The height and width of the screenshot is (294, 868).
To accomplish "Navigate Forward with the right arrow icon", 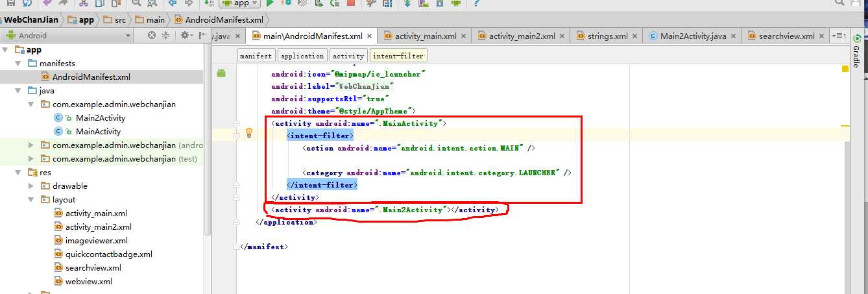I will pos(189,3).
